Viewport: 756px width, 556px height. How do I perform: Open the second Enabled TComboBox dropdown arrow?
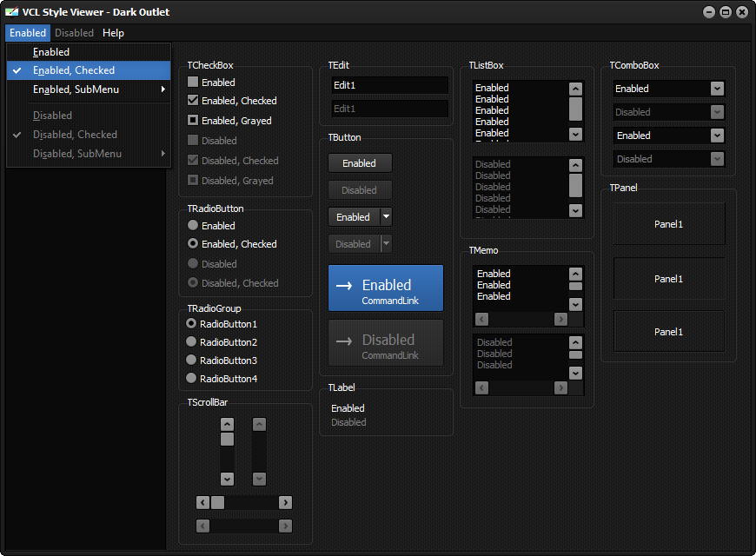[x=717, y=136]
